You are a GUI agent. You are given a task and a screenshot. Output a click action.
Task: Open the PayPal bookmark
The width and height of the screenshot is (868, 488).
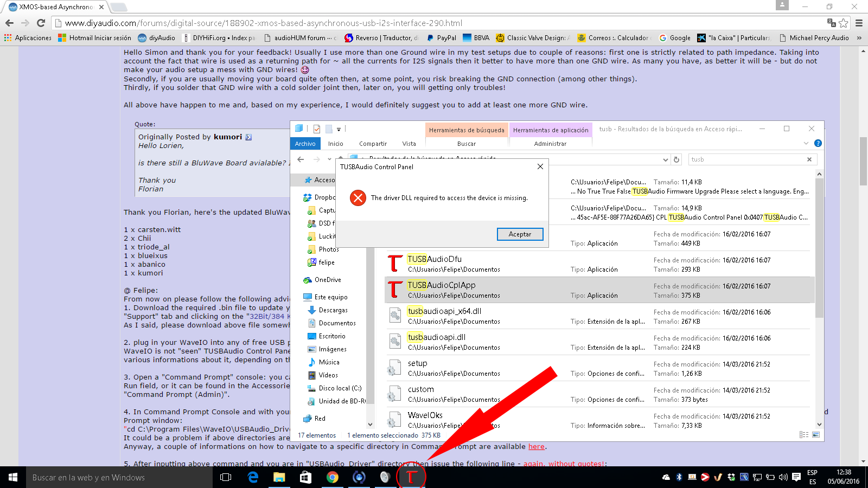441,38
